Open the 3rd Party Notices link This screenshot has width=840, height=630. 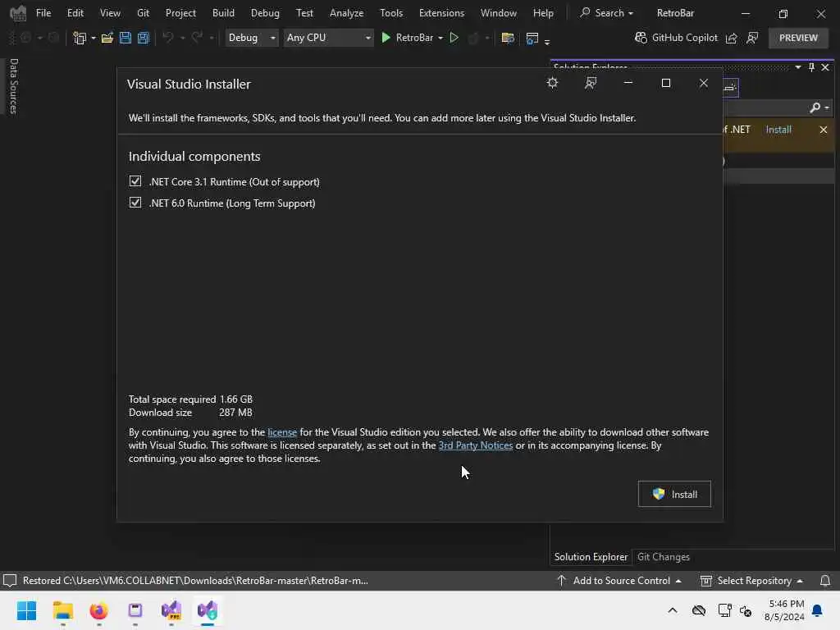click(475, 445)
